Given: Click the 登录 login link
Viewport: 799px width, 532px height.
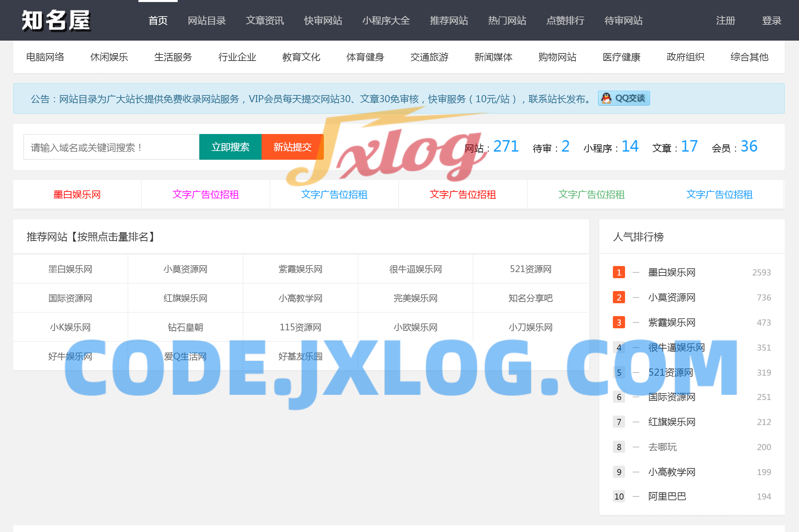Looking at the screenshot, I should coord(772,21).
